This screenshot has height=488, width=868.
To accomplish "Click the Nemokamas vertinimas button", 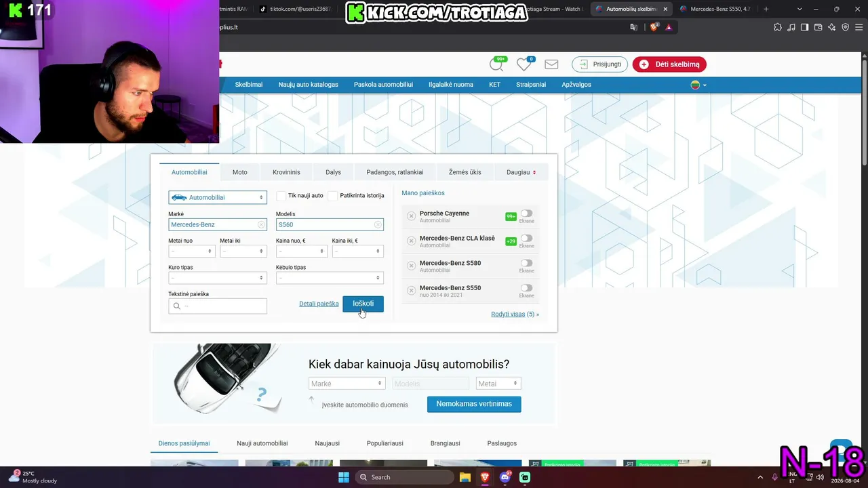I will (x=474, y=404).
